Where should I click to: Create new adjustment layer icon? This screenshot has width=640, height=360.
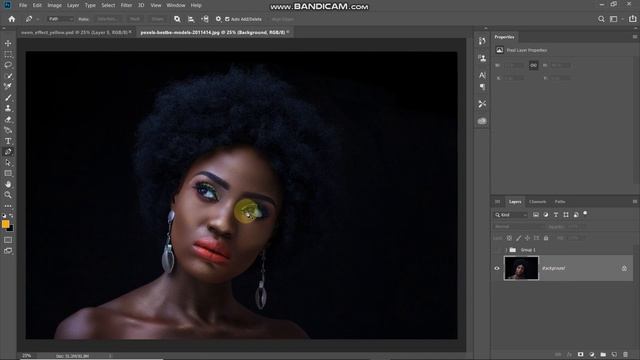coord(592,355)
